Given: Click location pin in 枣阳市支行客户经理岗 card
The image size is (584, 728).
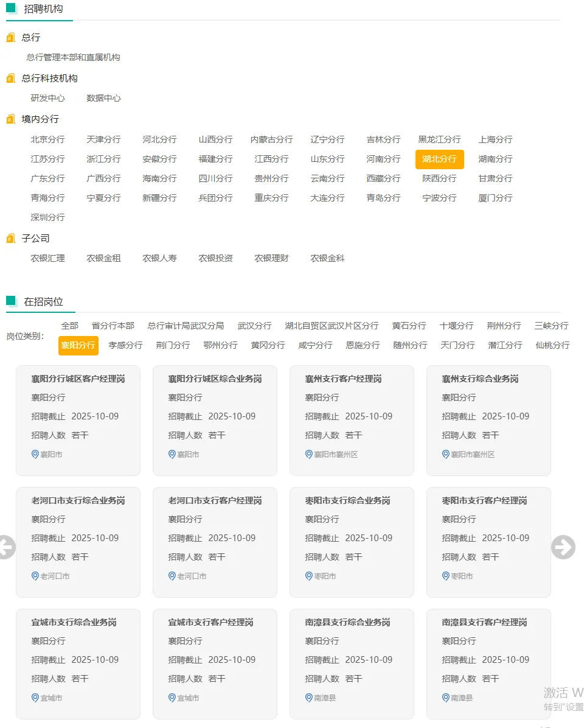Looking at the screenshot, I should [x=445, y=576].
